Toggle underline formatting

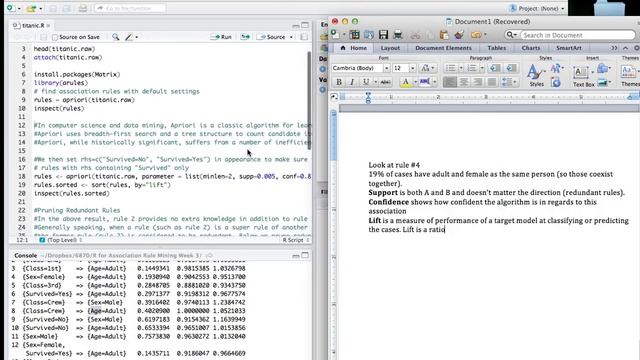coord(366,82)
